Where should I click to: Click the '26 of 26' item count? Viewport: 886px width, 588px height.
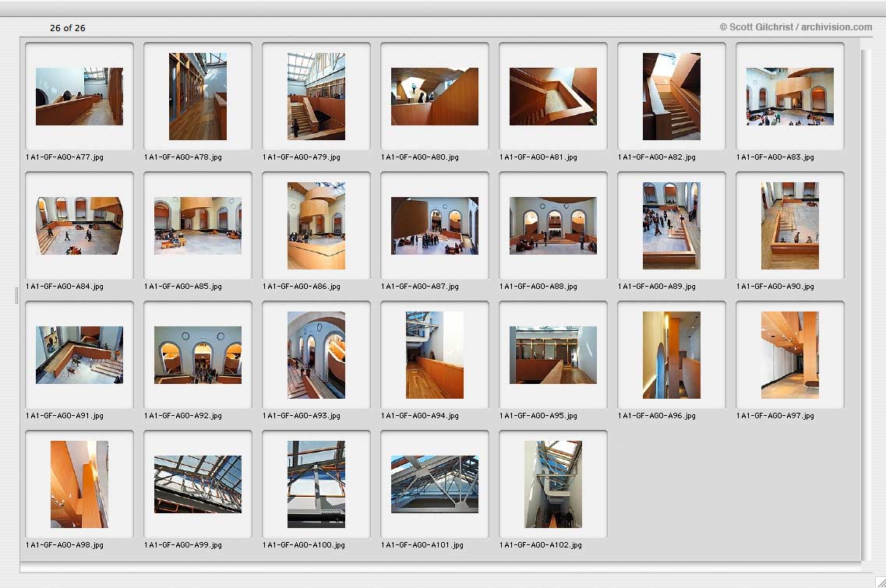68,28
